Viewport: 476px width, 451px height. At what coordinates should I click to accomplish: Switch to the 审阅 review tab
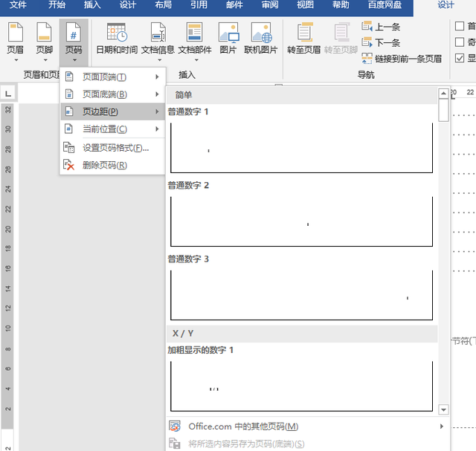click(270, 5)
